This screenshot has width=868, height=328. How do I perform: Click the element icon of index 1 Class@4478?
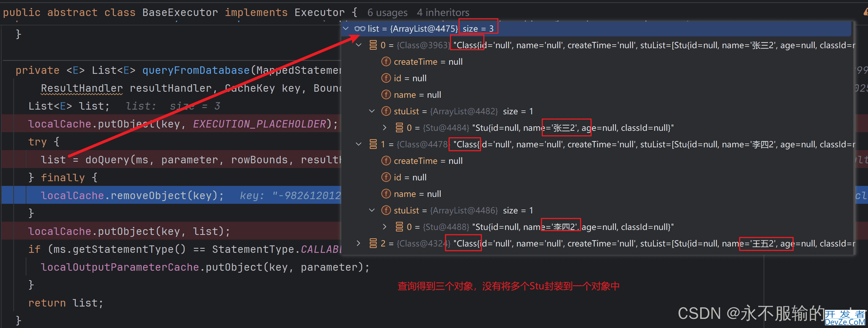[373, 144]
